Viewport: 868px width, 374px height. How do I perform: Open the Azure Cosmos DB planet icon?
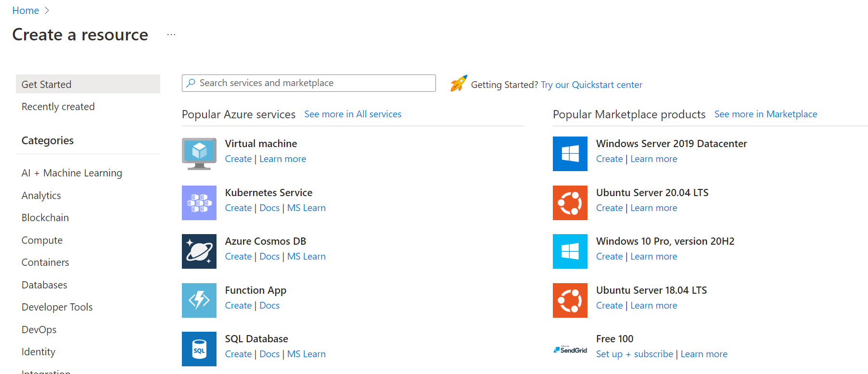point(199,251)
